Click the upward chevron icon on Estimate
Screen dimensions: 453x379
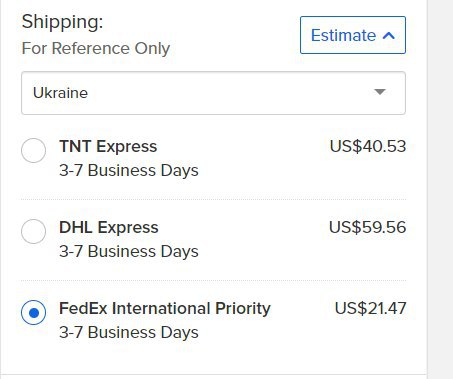389,36
